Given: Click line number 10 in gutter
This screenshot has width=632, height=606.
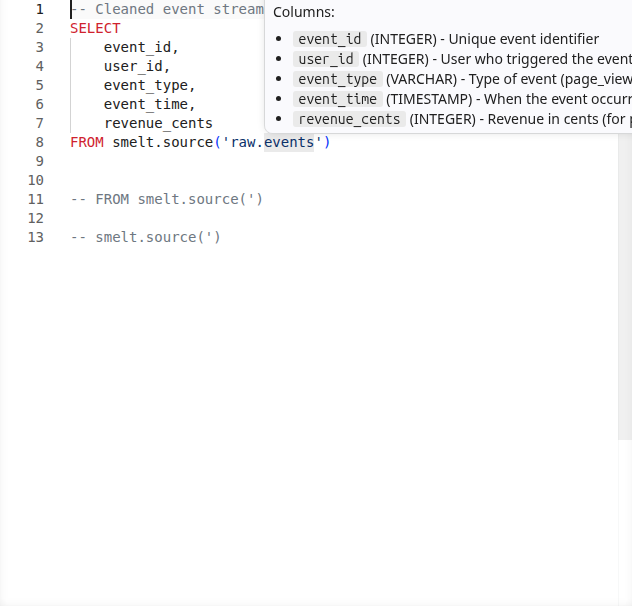Looking at the screenshot, I should [35, 180].
